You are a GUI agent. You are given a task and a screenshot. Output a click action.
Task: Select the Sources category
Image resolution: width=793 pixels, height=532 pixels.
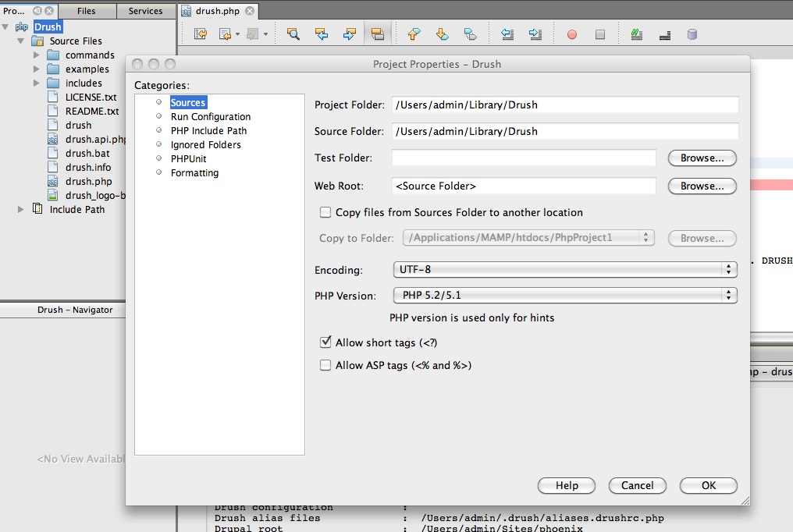pyautogui.click(x=188, y=102)
